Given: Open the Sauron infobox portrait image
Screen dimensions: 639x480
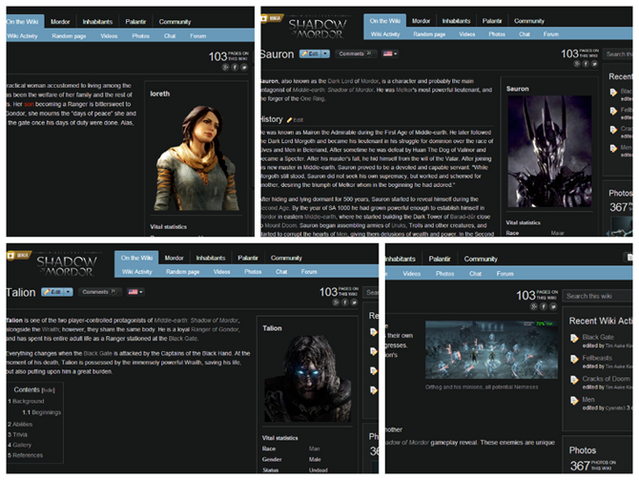Looking at the screenshot, I should click(549, 152).
